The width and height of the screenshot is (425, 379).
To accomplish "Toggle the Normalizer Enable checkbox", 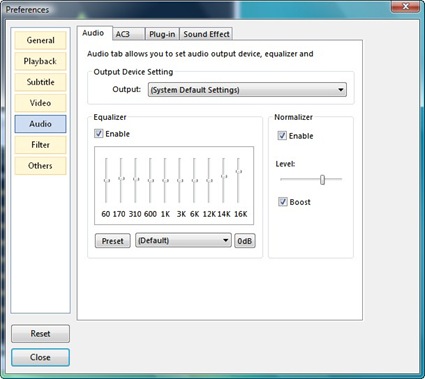I will [282, 136].
